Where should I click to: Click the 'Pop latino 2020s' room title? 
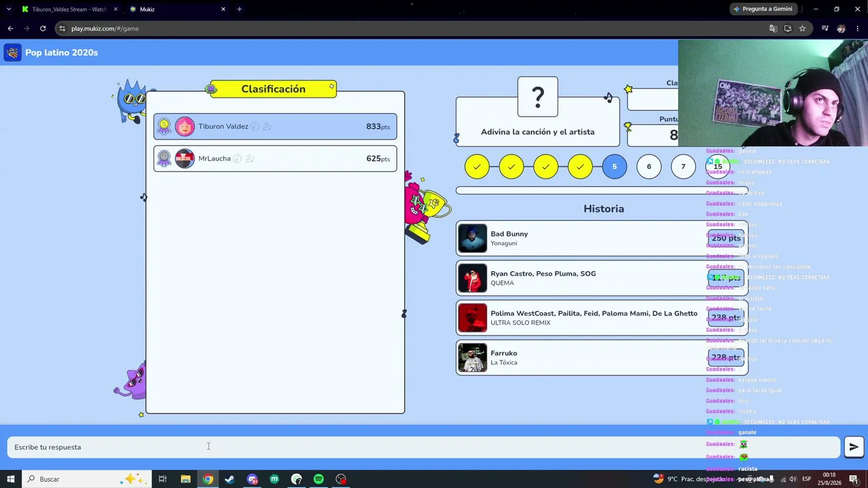click(x=62, y=53)
